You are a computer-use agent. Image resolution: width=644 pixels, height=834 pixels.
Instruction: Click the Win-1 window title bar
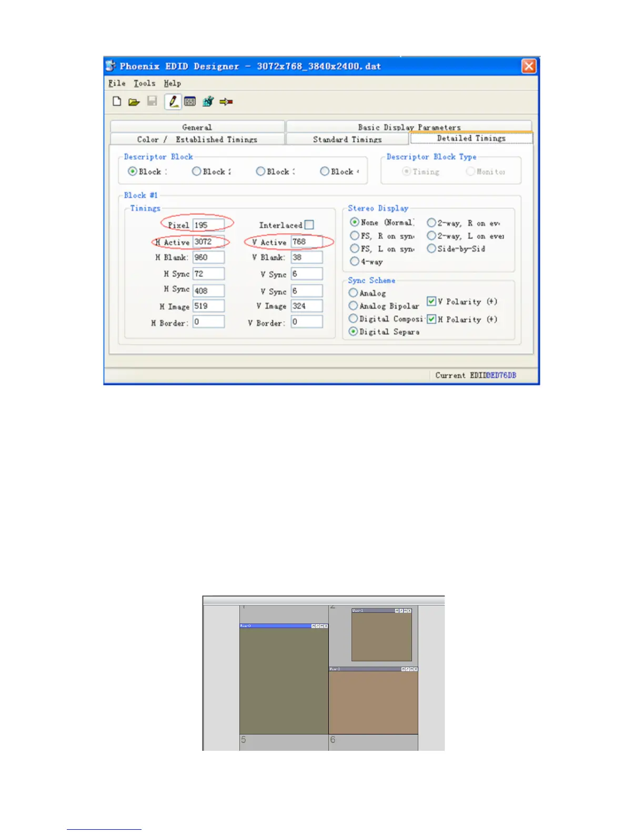[381, 611]
